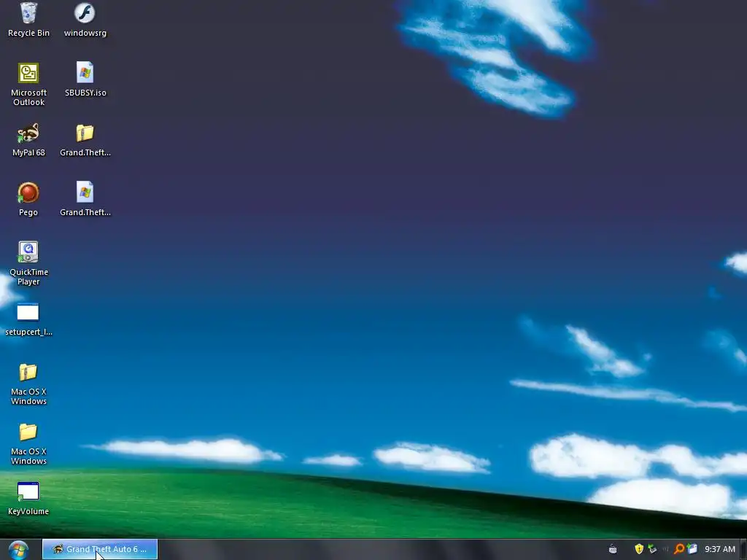Image resolution: width=747 pixels, height=560 pixels.
Task: Open the yellow security shield tray alert
Action: [x=639, y=549]
